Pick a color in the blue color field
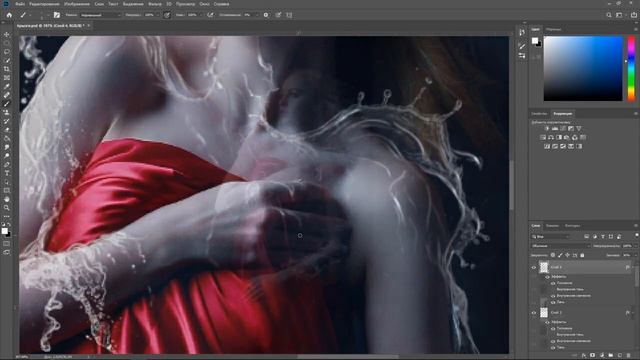 (583, 68)
